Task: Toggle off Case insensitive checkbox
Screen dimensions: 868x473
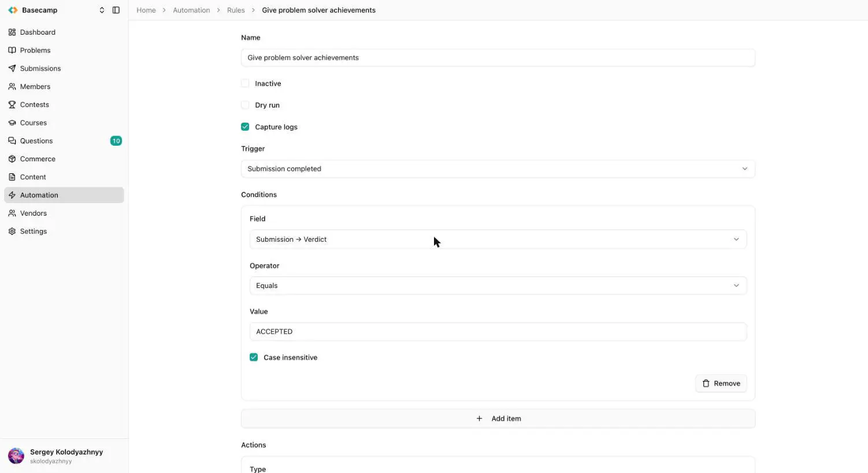Action: (254, 357)
